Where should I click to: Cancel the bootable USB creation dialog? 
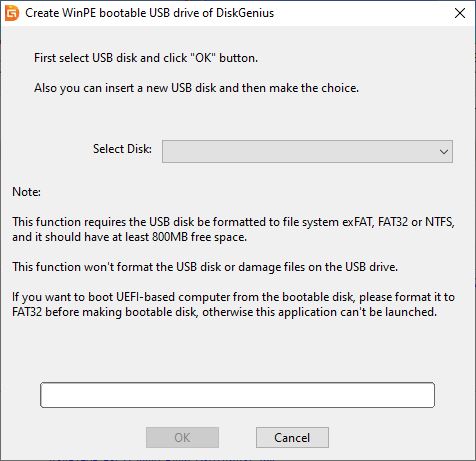point(292,437)
